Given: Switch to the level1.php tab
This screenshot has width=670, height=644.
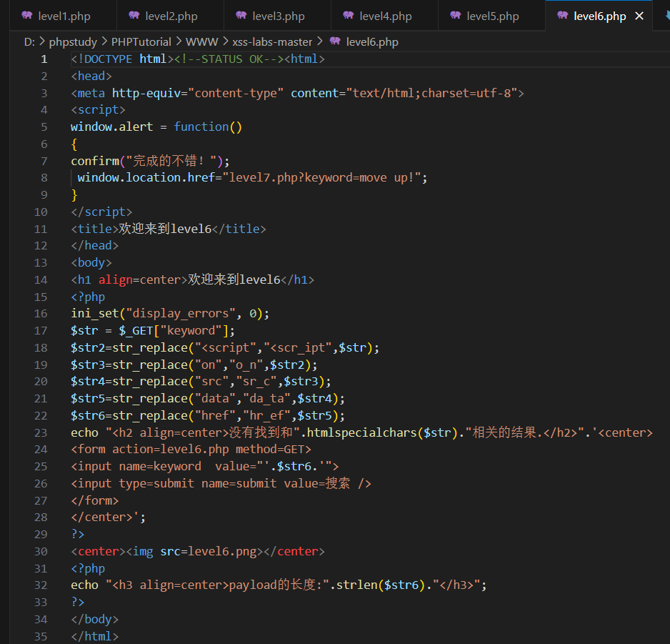Looking at the screenshot, I should (x=64, y=16).
